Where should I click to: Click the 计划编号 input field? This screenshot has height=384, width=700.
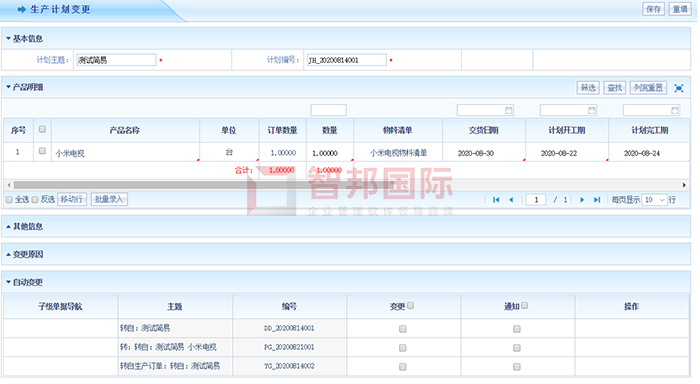tap(346, 60)
